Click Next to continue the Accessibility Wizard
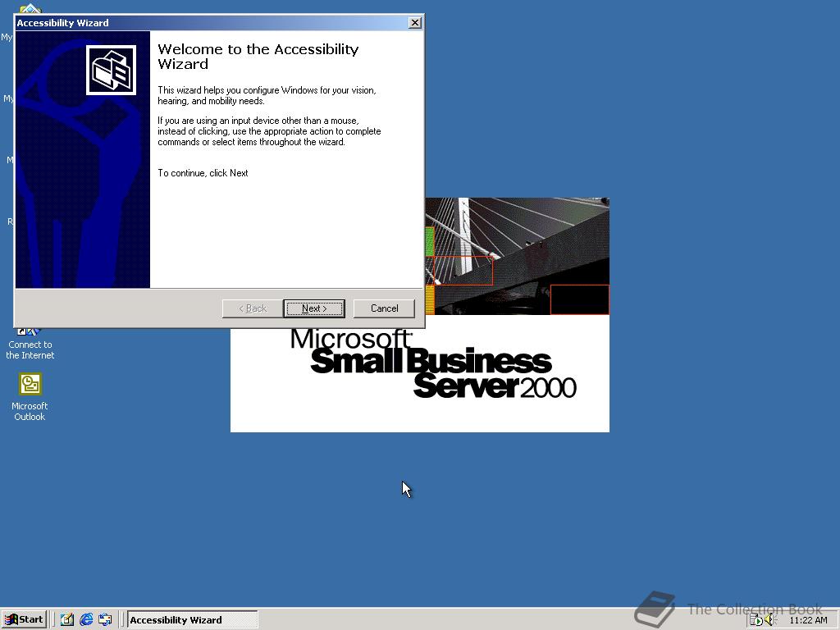The image size is (840, 630). [x=314, y=308]
